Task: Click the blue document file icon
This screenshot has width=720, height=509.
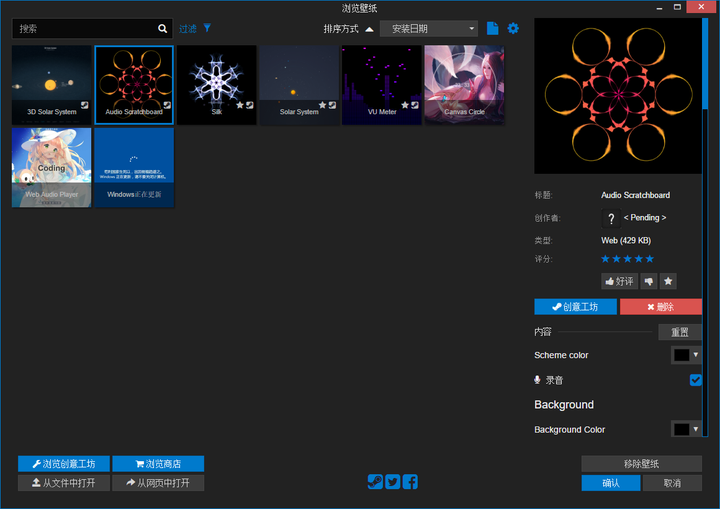Action: coord(492,28)
